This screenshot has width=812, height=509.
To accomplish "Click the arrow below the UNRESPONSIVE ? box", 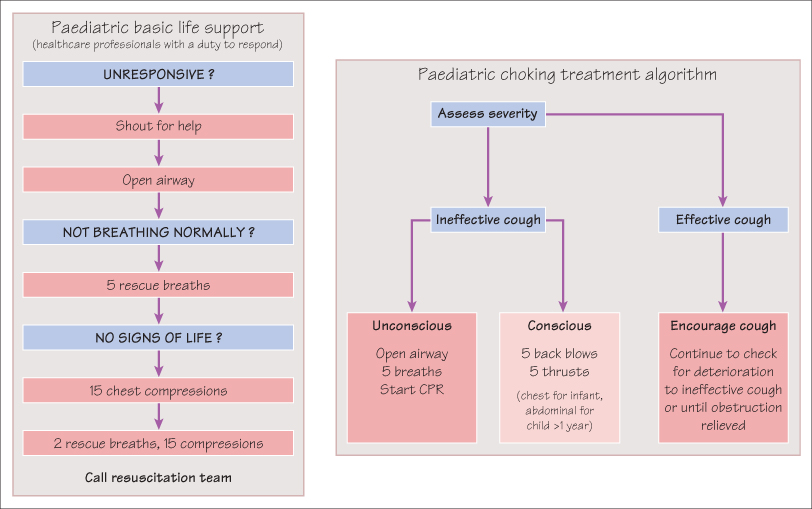I will point(159,100).
